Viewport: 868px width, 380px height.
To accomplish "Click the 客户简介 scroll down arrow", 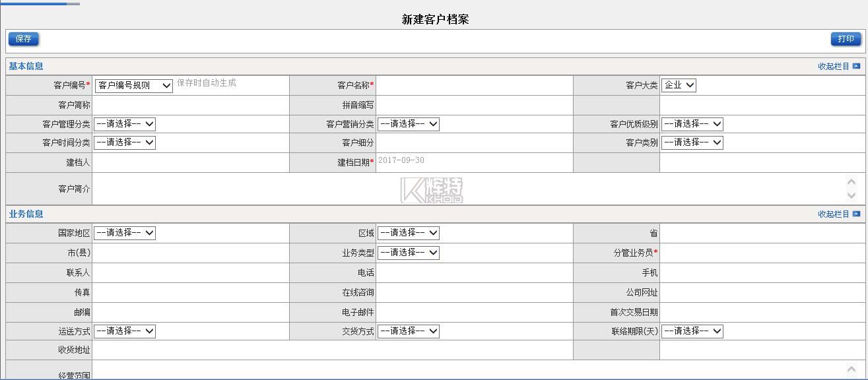I will click(851, 195).
